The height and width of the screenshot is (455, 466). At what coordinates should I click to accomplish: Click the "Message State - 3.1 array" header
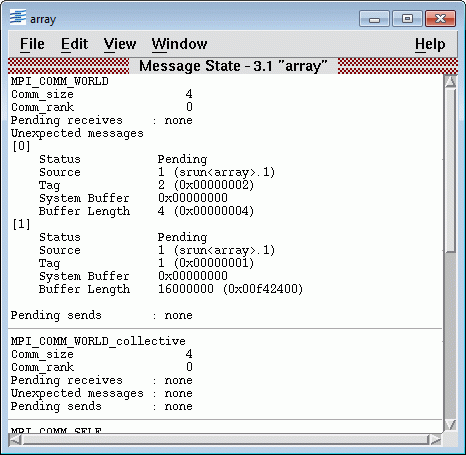[x=233, y=66]
